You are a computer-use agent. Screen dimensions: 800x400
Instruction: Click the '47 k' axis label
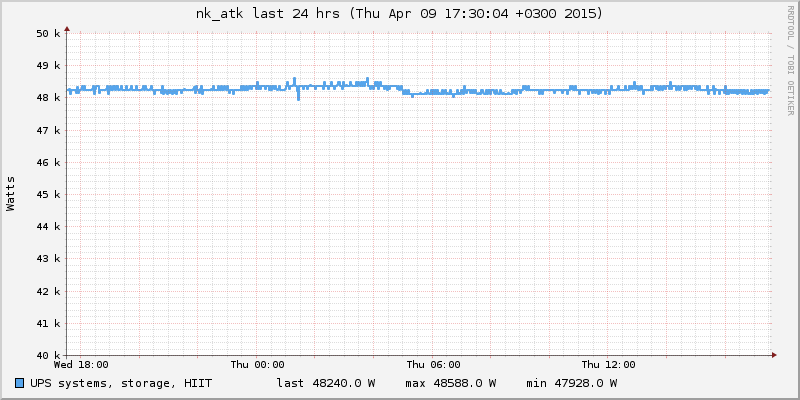coord(48,131)
